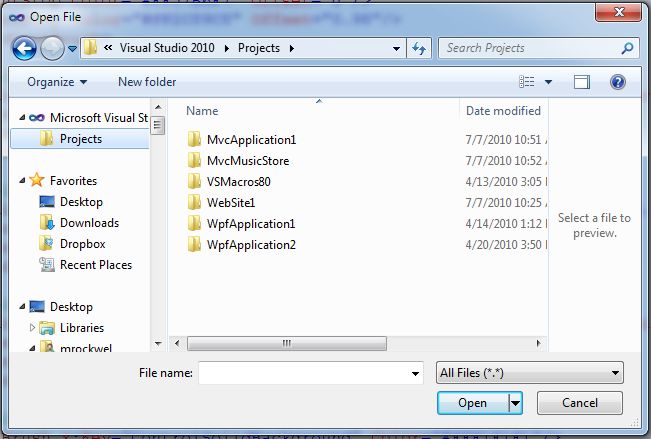Click the WpfApplication1 folder name
Image resolution: width=651 pixels, height=439 pixels.
point(251,224)
